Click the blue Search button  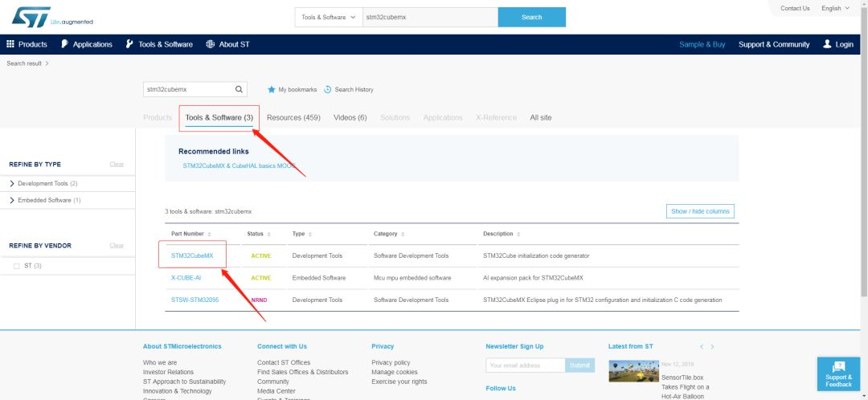click(532, 17)
